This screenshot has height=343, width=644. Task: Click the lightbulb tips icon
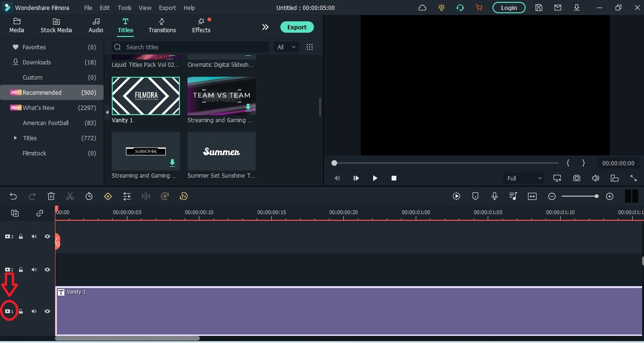click(x=442, y=8)
